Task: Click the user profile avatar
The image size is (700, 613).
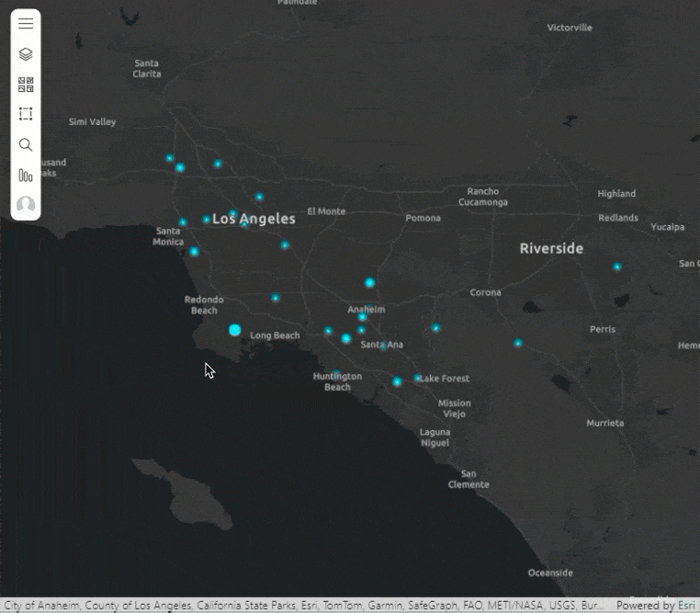Action: [x=26, y=204]
